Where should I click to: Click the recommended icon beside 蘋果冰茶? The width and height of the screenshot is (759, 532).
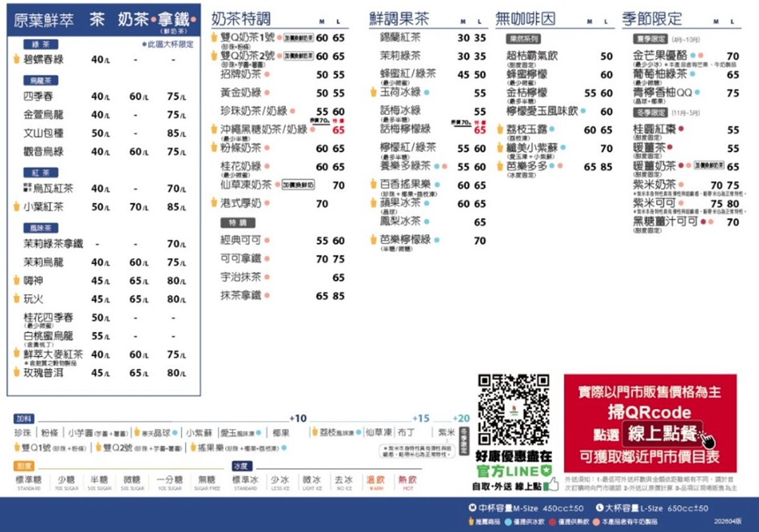(x=374, y=202)
